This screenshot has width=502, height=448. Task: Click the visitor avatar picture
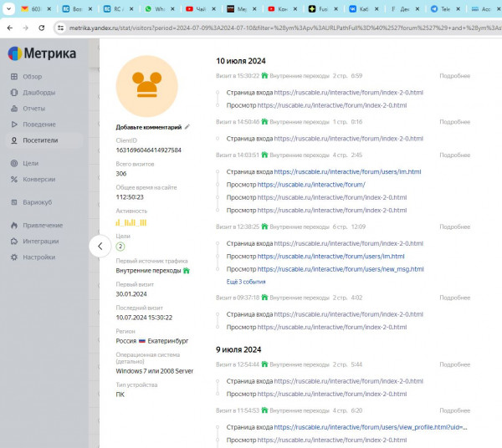coord(147,87)
